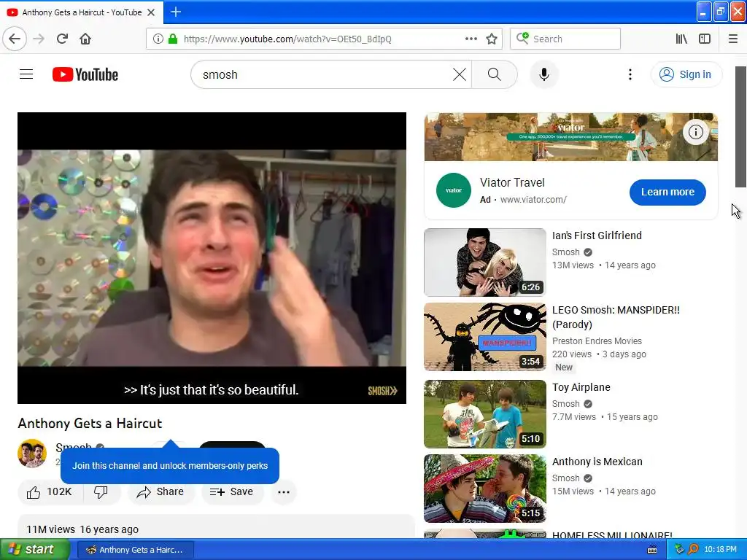The image size is (747, 560).
Task: Share this video
Action: click(x=160, y=492)
